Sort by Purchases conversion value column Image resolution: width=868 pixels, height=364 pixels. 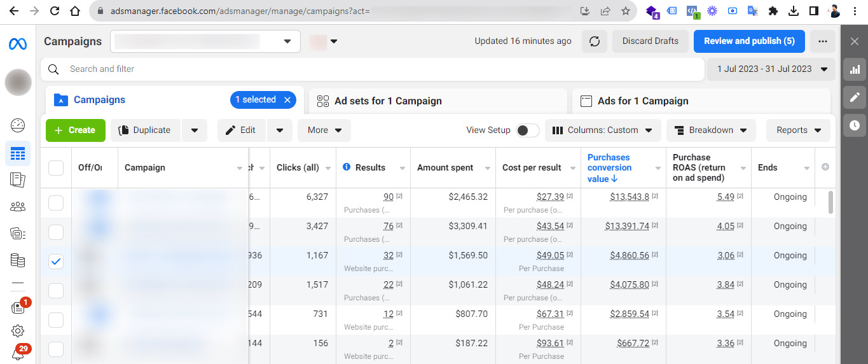point(609,168)
